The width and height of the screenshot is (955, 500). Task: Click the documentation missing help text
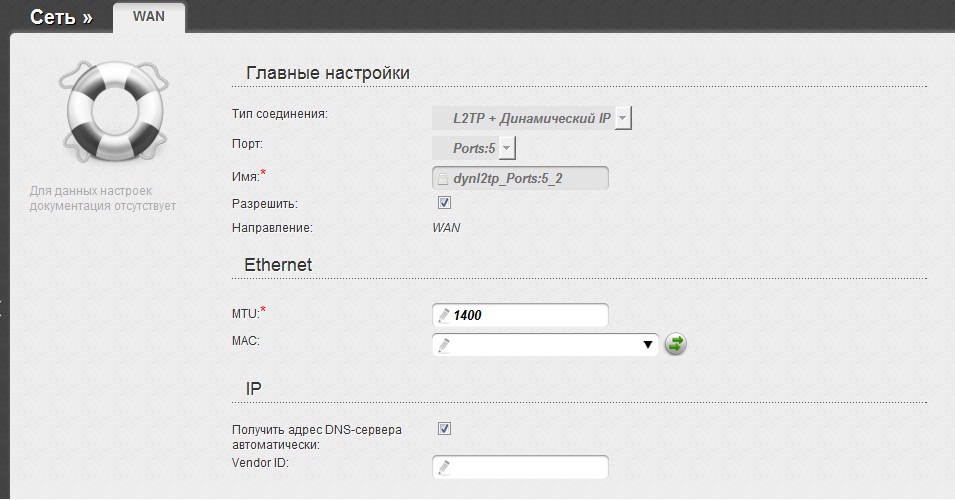coord(103,198)
